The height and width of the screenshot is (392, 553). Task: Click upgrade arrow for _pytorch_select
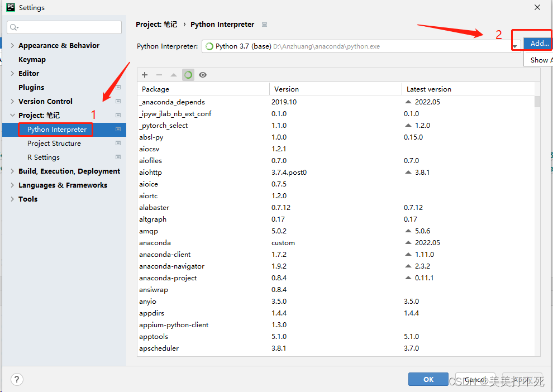coord(408,125)
